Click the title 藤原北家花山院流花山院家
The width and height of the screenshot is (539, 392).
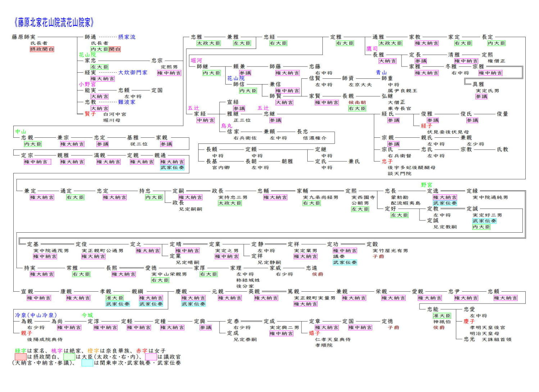pos(54,23)
